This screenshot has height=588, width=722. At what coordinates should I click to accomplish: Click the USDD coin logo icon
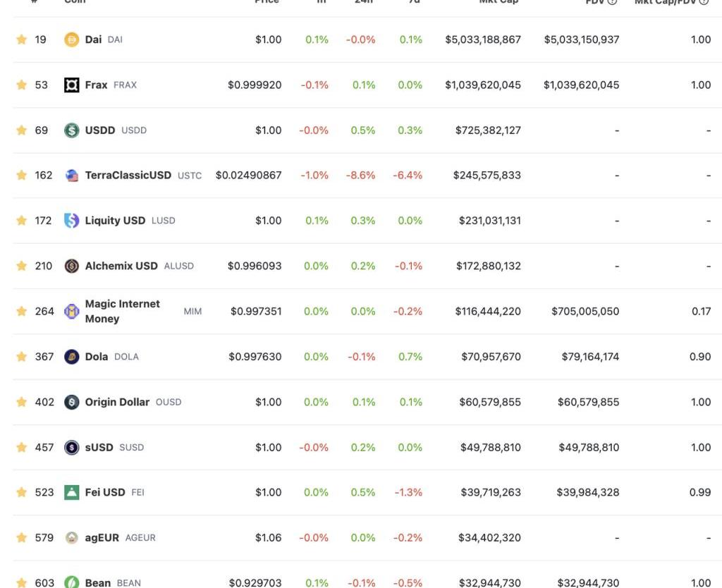pos(71,130)
